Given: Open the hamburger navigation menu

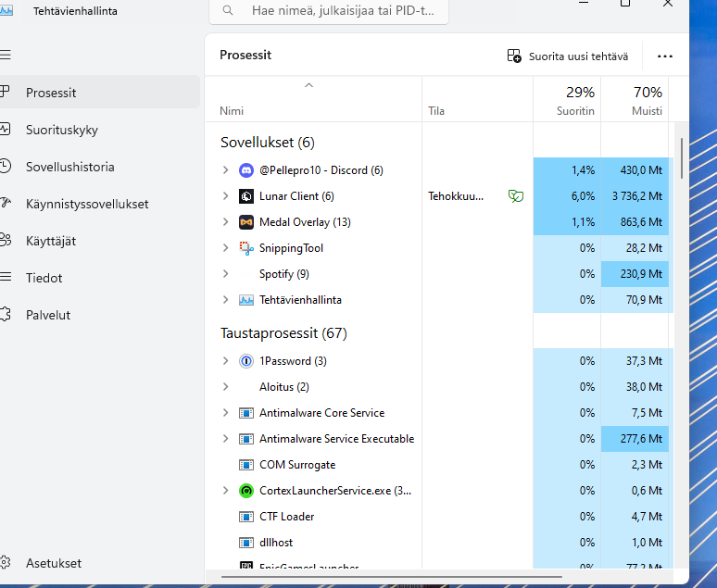Looking at the screenshot, I should pyautogui.click(x=6, y=56).
